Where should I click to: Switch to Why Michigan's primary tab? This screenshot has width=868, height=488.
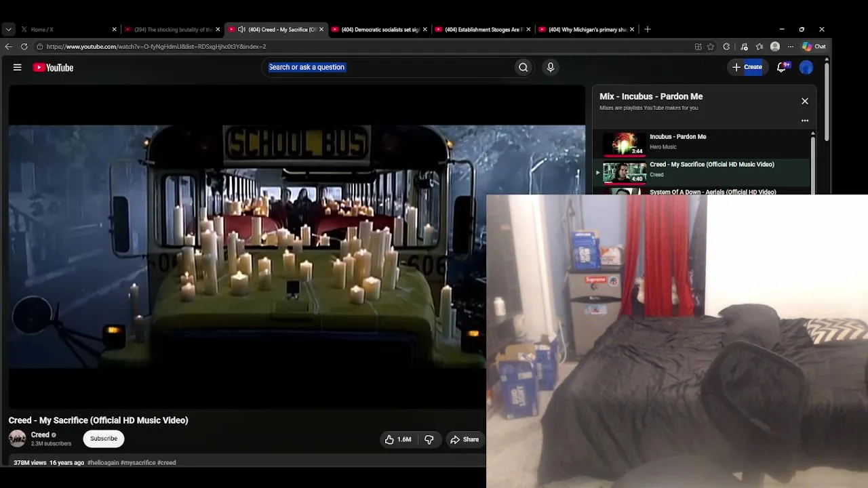587,29
